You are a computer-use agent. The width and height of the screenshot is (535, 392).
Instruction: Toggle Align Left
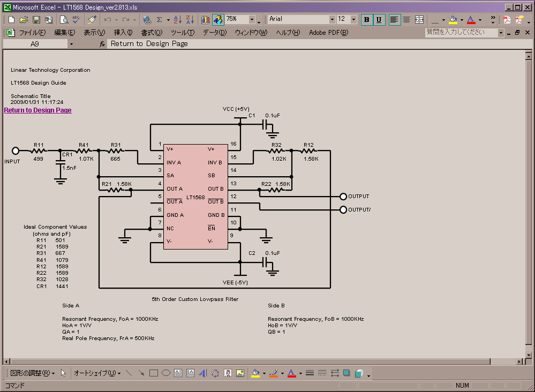click(x=394, y=19)
